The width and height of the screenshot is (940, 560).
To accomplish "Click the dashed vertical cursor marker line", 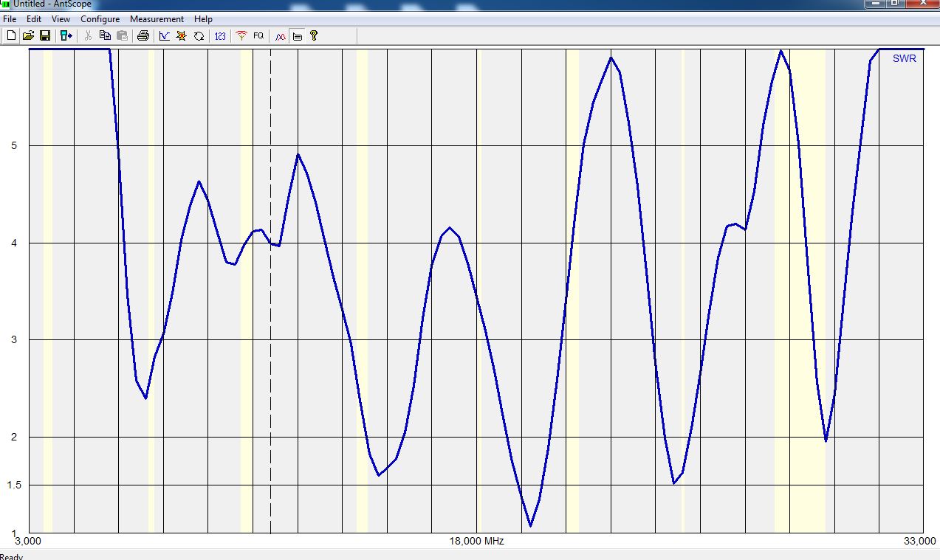I will (x=270, y=369).
